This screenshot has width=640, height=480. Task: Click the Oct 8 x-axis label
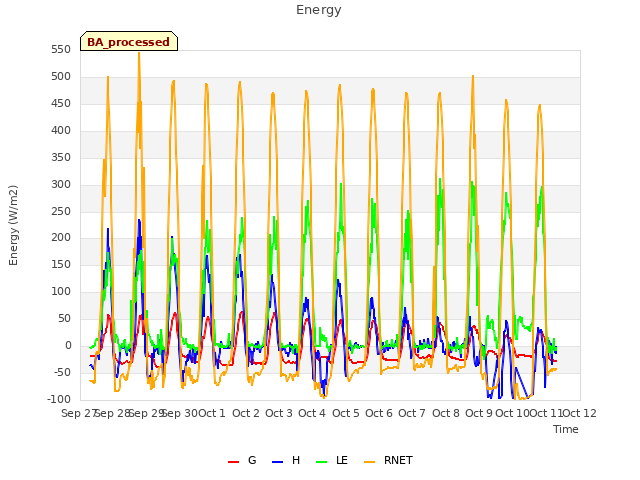pyautogui.click(x=446, y=413)
